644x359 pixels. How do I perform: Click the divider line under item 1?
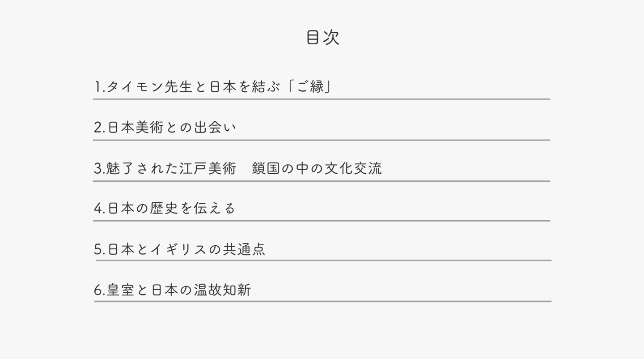tap(322, 99)
